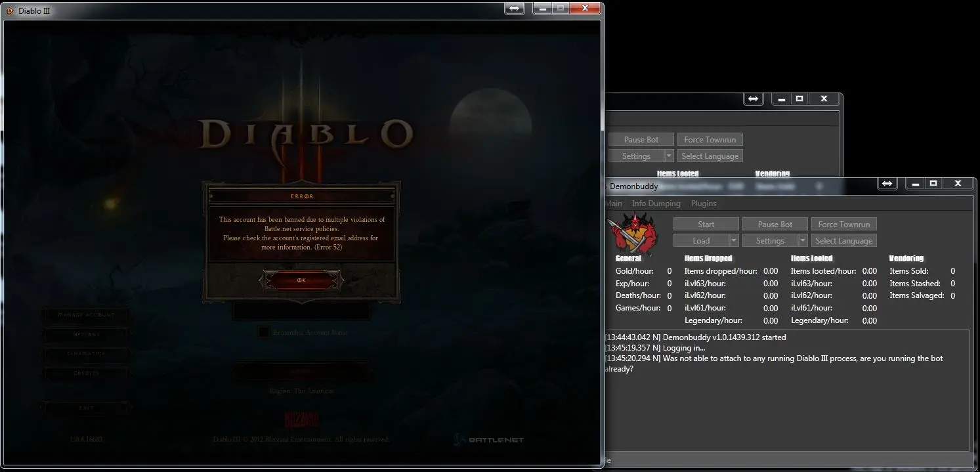Click the banned account error message text
The height and width of the screenshot is (472, 980).
coord(301,234)
